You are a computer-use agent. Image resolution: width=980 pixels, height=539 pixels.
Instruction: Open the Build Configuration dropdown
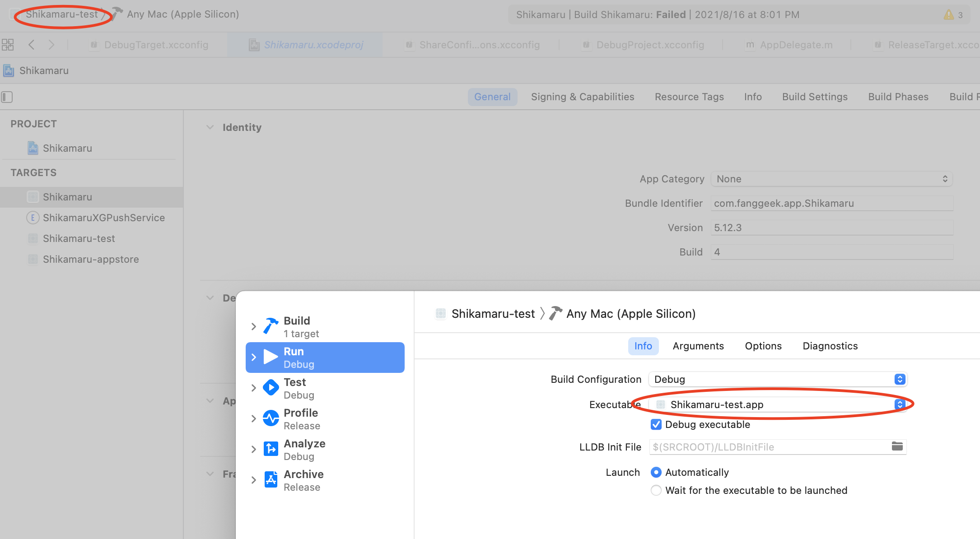point(778,379)
